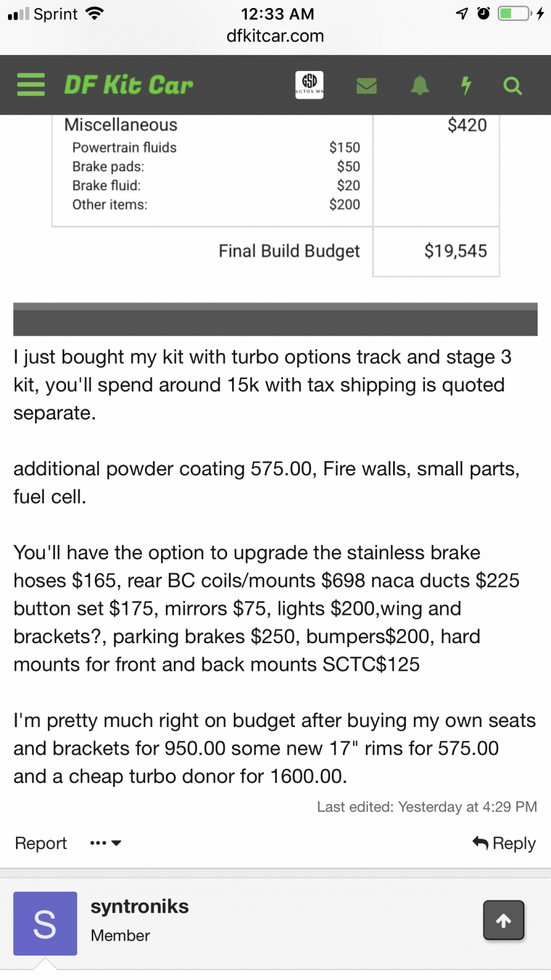Tap the status bar clock
Viewport: 551px width, 980px height.
pos(277,13)
